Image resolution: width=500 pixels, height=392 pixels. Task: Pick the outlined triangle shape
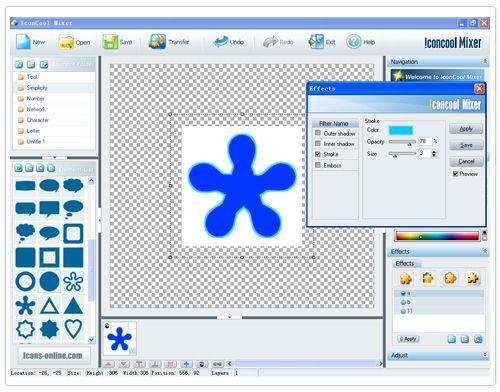[49, 306]
